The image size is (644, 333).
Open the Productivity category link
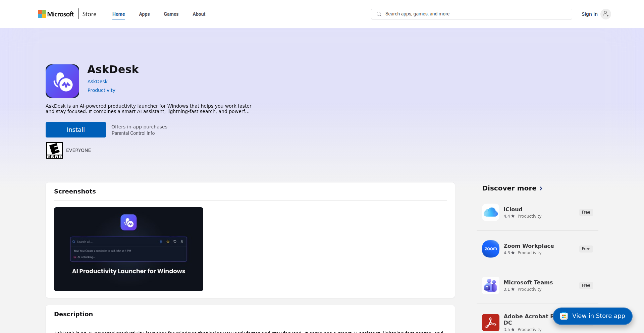click(x=101, y=90)
